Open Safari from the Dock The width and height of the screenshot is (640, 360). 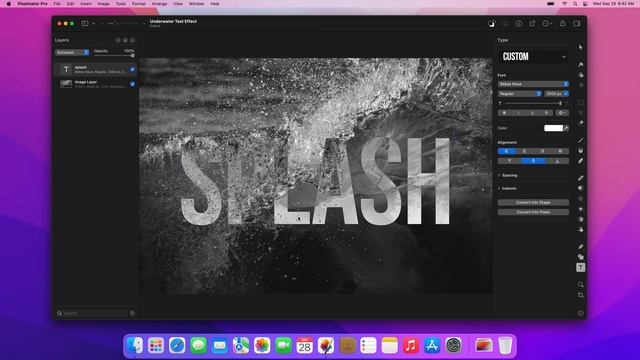[177, 346]
